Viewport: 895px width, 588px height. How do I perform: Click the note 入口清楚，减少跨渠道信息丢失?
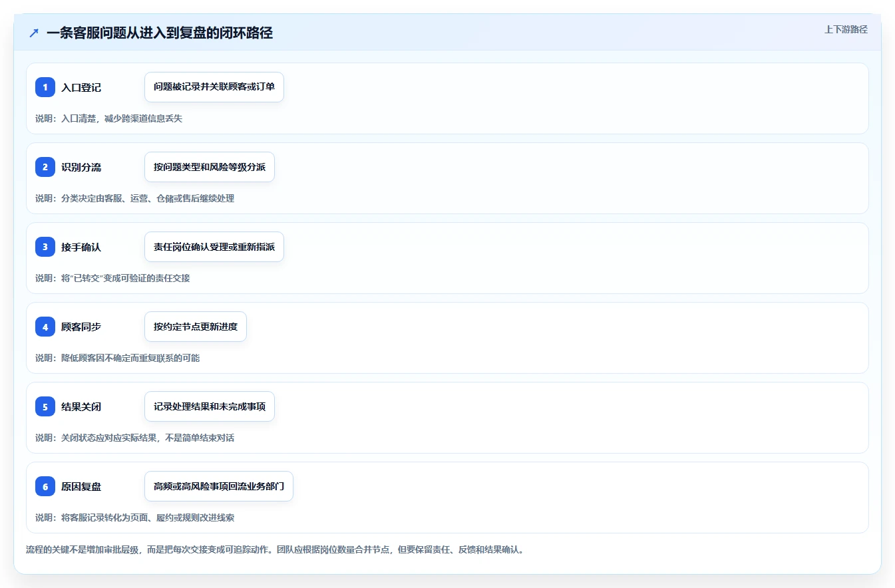pyautogui.click(x=108, y=118)
